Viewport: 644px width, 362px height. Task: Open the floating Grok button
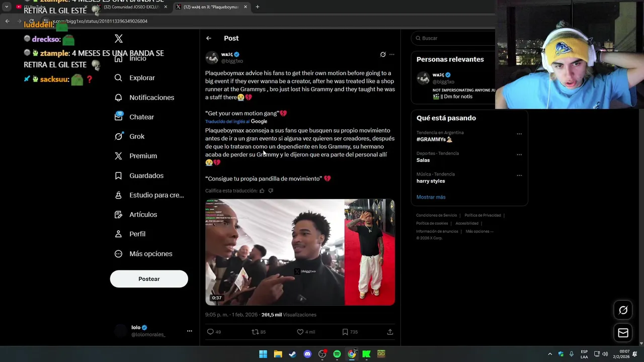(623, 310)
